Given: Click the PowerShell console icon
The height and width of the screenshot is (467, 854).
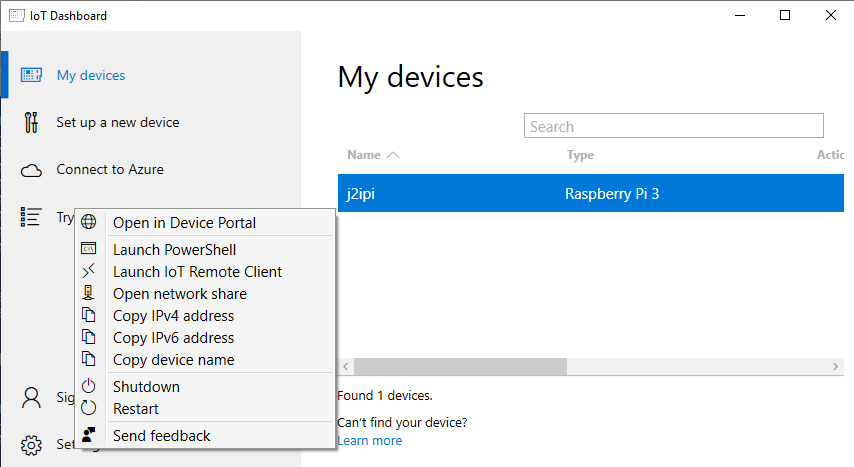Looking at the screenshot, I should pyautogui.click(x=89, y=248).
